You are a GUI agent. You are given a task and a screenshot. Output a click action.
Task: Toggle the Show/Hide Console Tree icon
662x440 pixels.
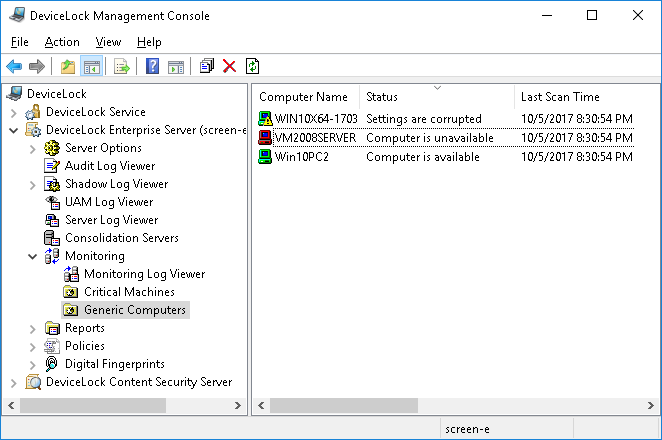(x=91, y=67)
